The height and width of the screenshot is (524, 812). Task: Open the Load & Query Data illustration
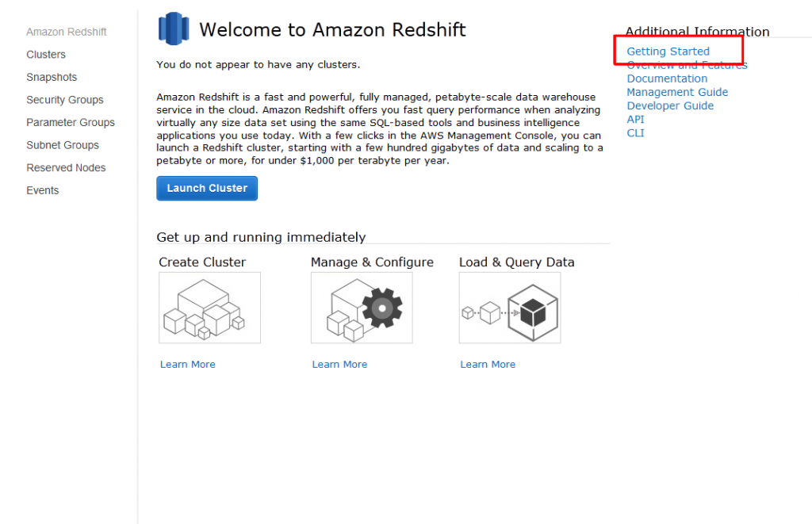(x=510, y=308)
